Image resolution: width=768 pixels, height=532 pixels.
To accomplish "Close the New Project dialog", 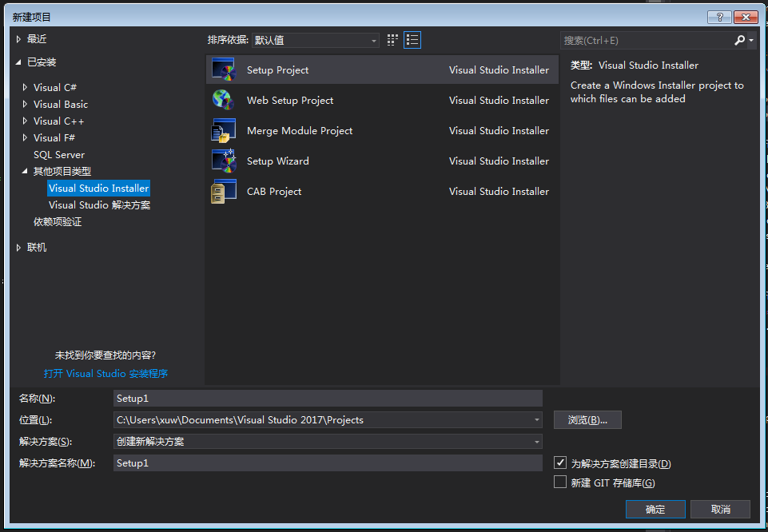I will pyautogui.click(x=746, y=17).
